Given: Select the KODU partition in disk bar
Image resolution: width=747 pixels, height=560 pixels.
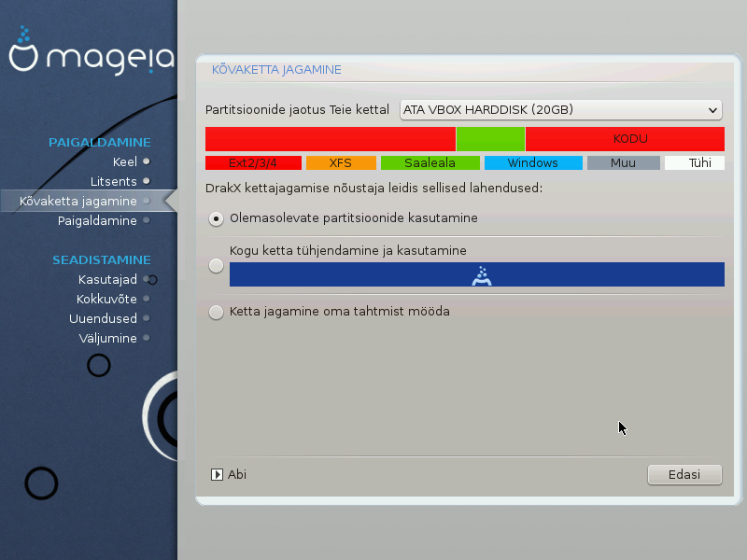Looking at the screenshot, I should pos(625,139).
